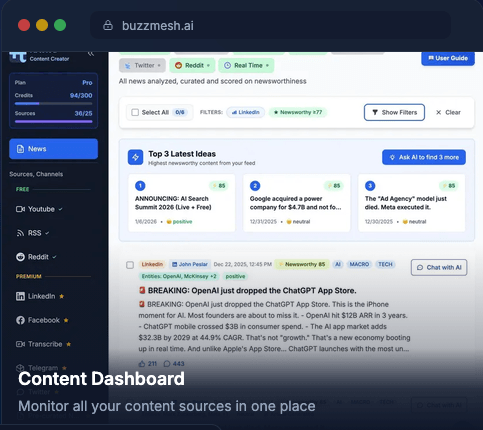
Task: Open author John Peslar's profile tag
Action: (190, 264)
